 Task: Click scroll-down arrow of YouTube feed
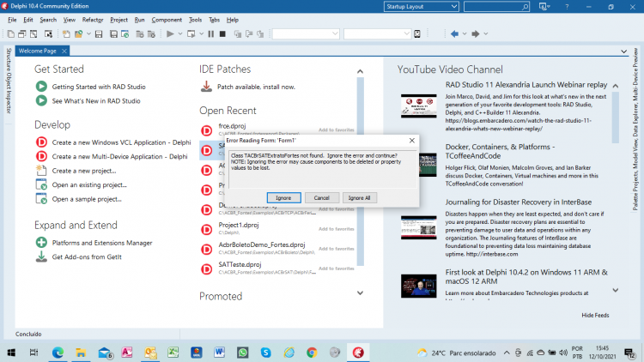(616, 290)
